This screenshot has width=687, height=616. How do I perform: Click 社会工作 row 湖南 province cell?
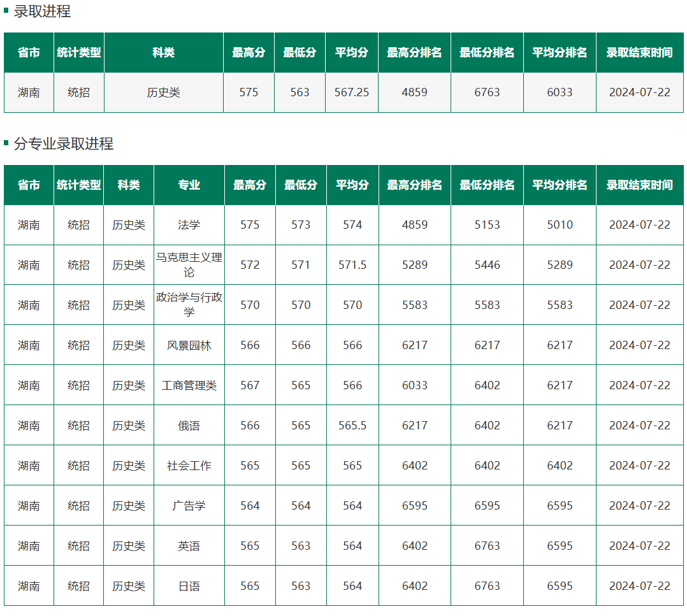coord(29,466)
